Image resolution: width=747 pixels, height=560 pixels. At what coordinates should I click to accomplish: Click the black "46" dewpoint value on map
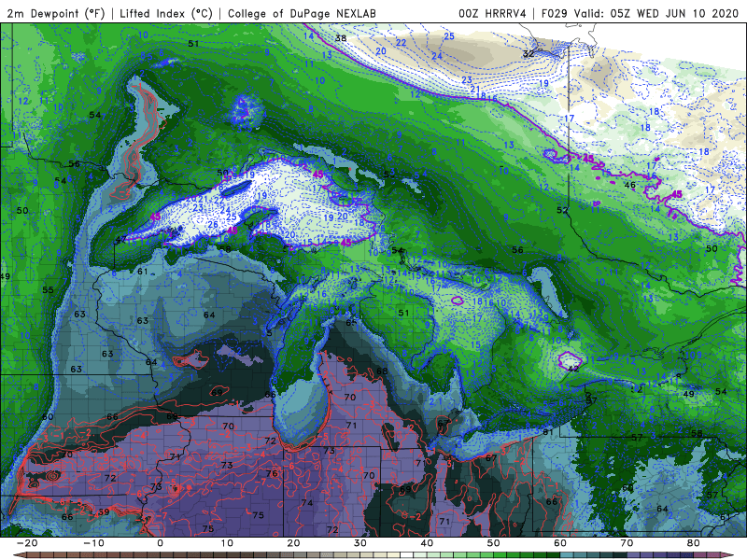(x=629, y=185)
